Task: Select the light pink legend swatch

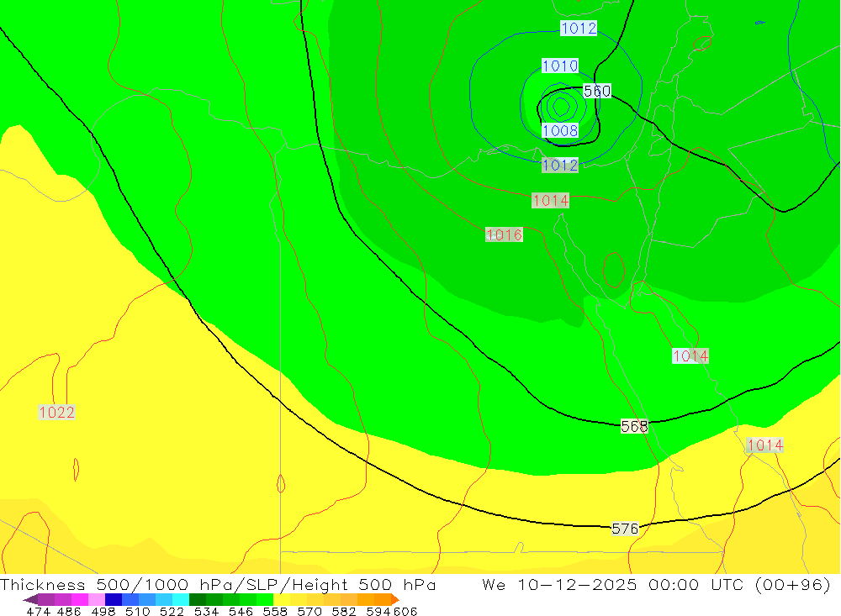Action: [97, 599]
